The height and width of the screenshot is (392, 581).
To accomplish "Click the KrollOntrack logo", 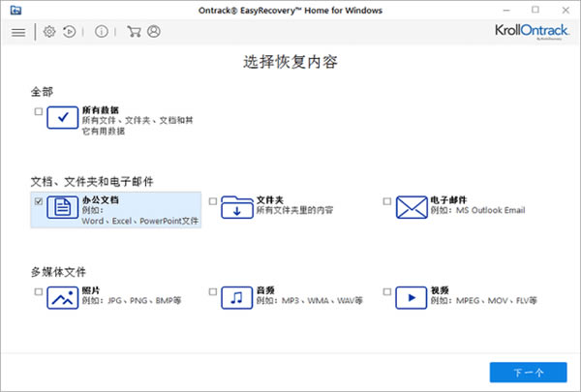I will point(532,32).
